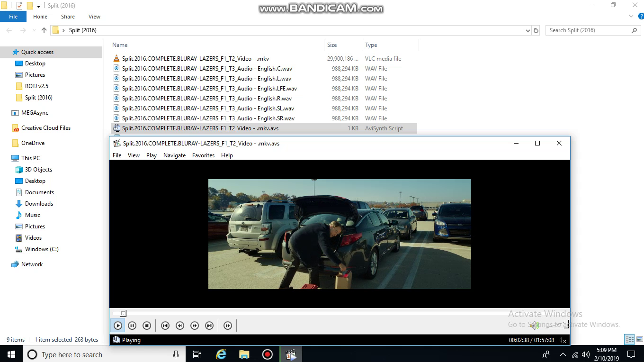644x362 pixels.
Task: Switch to Details view layout
Action: [629, 339]
